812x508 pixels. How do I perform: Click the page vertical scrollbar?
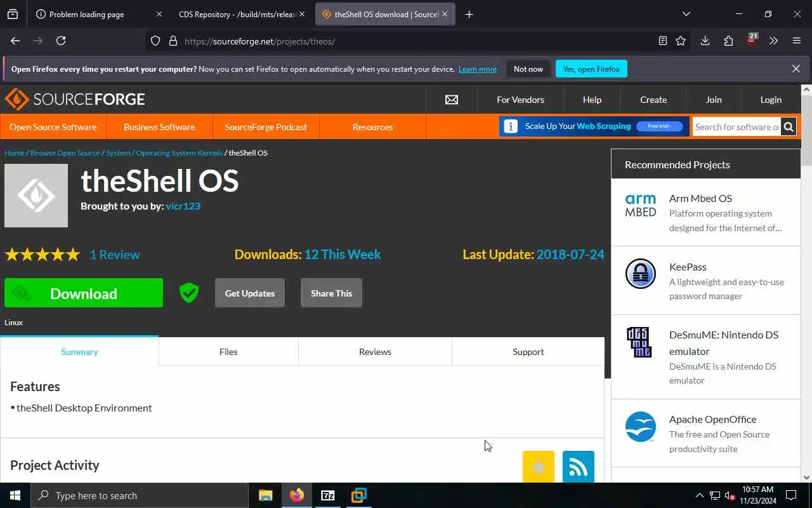click(x=806, y=283)
